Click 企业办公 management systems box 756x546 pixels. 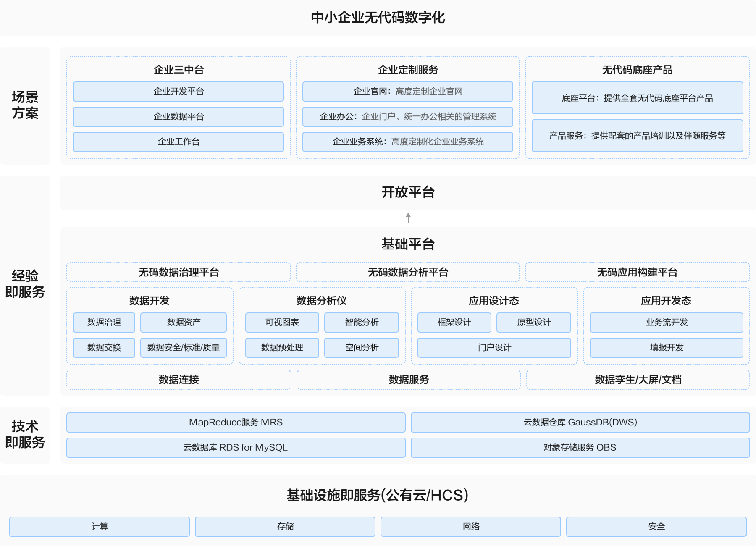pos(408,117)
